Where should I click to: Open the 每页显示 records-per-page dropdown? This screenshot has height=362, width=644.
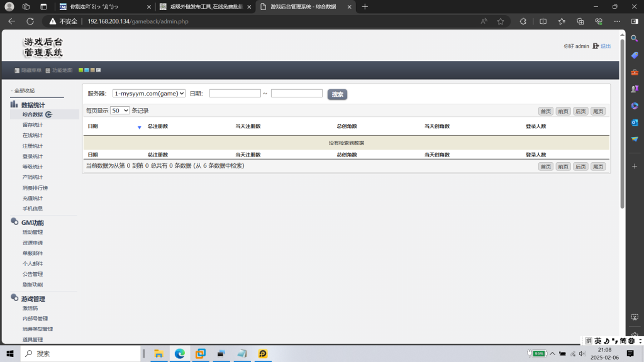point(119,111)
